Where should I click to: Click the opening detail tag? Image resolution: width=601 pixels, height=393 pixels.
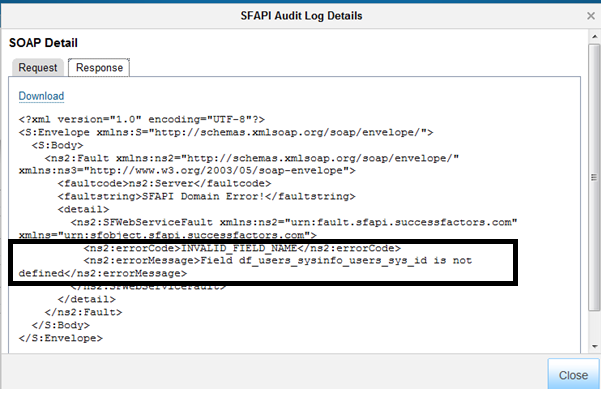click(84, 209)
